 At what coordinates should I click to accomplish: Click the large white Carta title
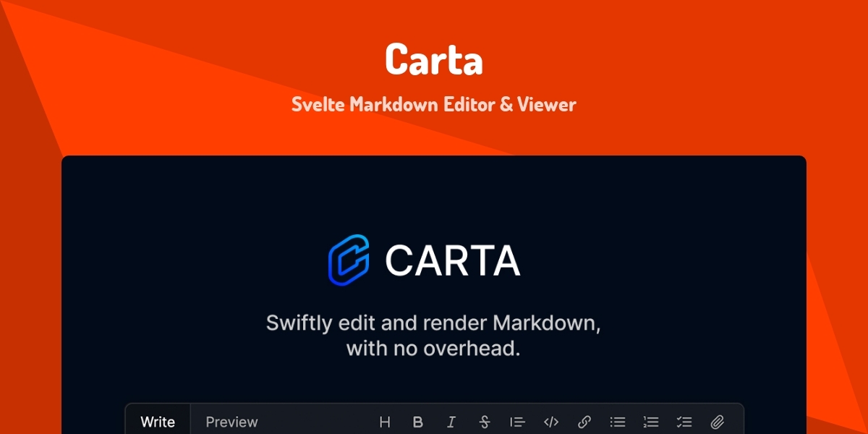tap(433, 60)
